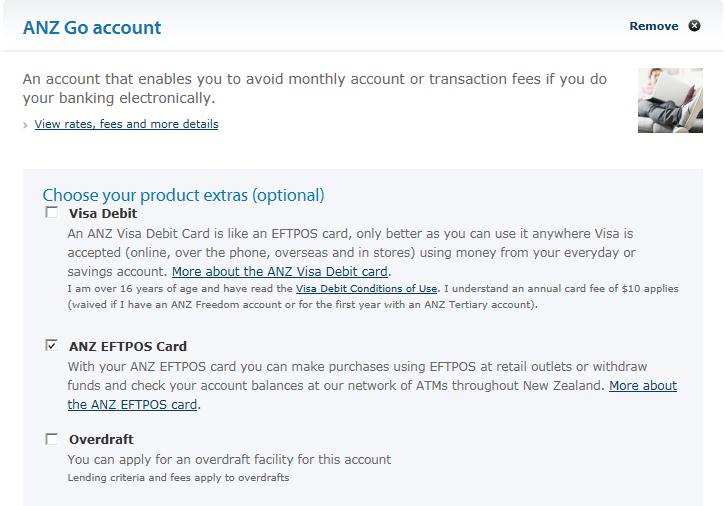Click the laptop photo thumbnail
726x506 pixels.
[670, 101]
